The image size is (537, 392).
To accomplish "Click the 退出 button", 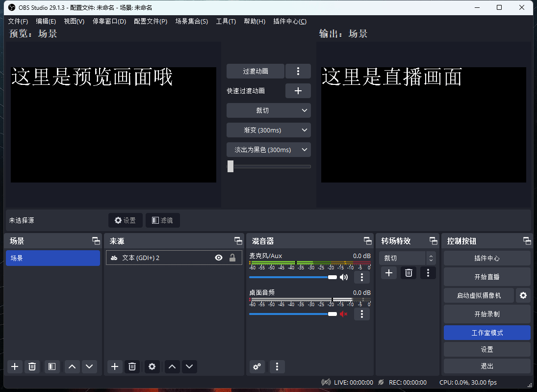I will pyautogui.click(x=487, y=366).
